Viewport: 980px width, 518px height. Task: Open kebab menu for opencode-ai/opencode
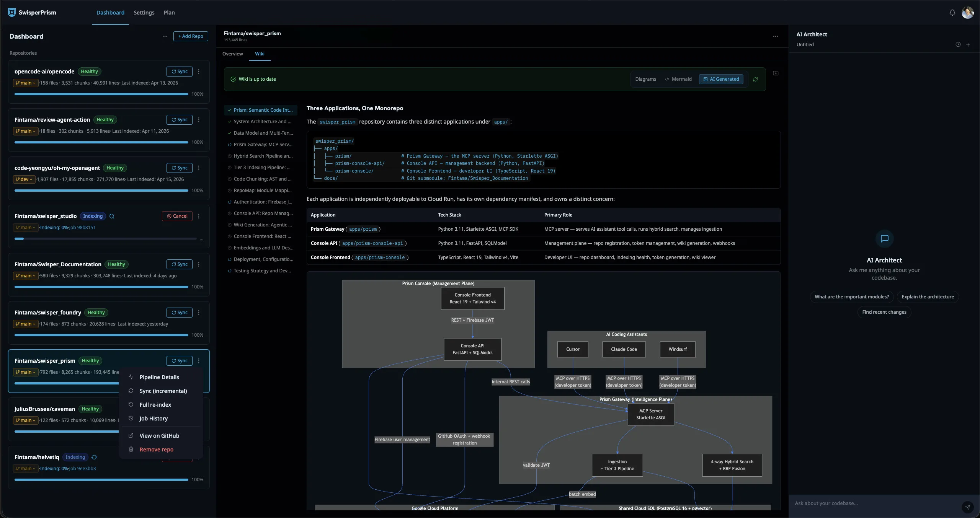(198, 72)
